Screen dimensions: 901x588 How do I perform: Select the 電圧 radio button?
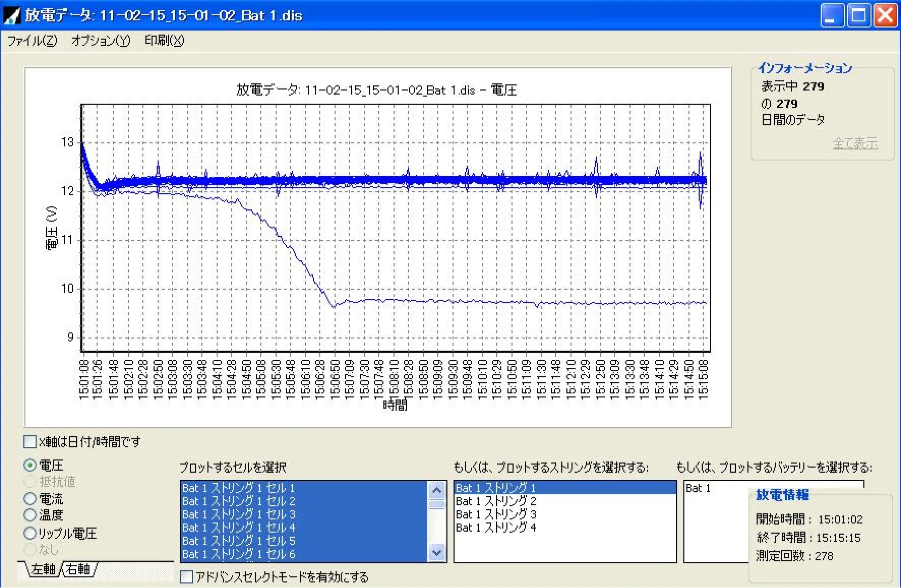(30, 465)
